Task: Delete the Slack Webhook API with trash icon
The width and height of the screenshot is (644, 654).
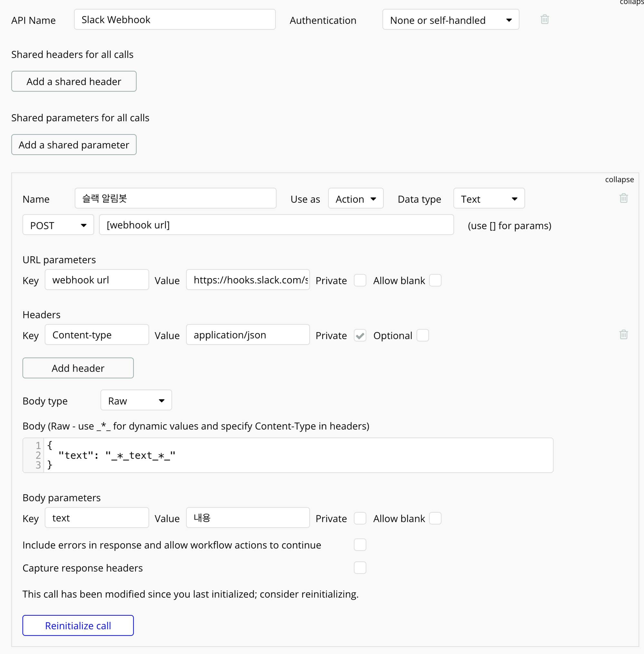Action: 545,19
